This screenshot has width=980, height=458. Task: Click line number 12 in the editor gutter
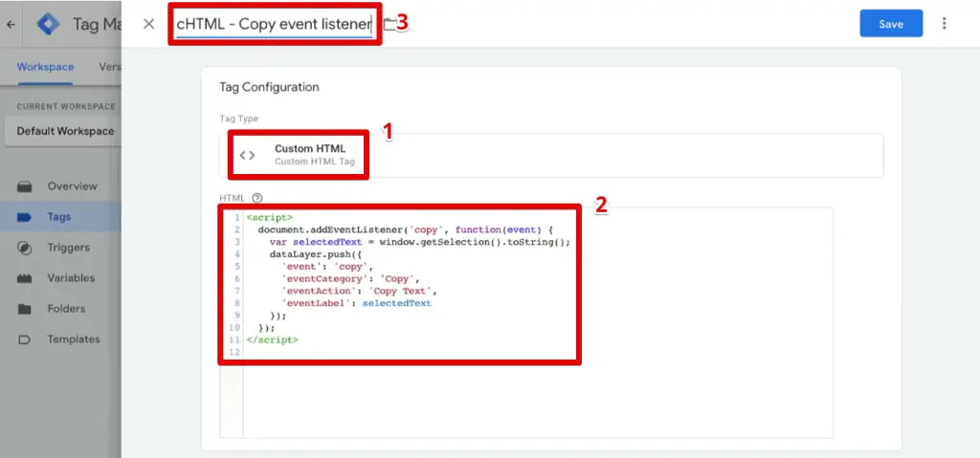coord(235,353)
